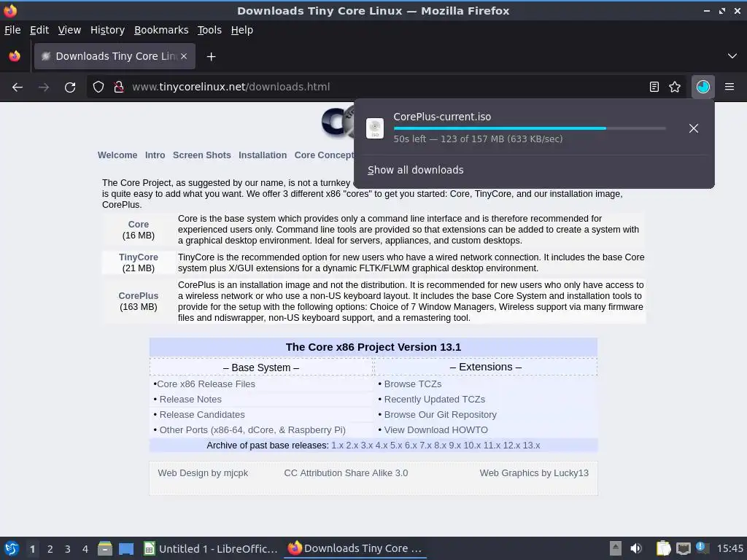Open the Installation link
Image resolution: width=747 pixels, height=560 pixels.
[263, 155]
